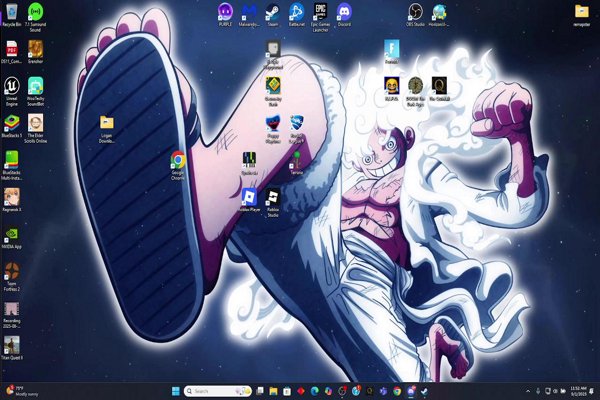Open the weather widget on the taskbar

21,391
